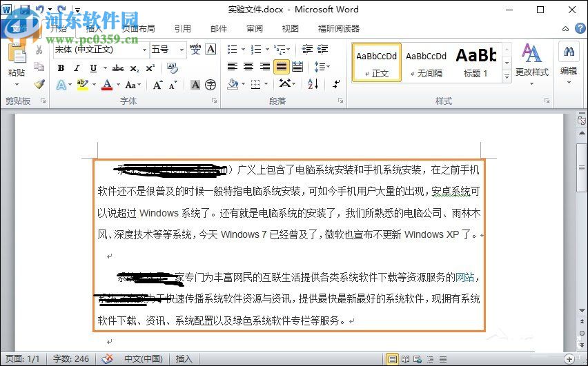The image size is (588, 366).
Task: Expand the styles gallery More arrow
Action: click(507, 77)
